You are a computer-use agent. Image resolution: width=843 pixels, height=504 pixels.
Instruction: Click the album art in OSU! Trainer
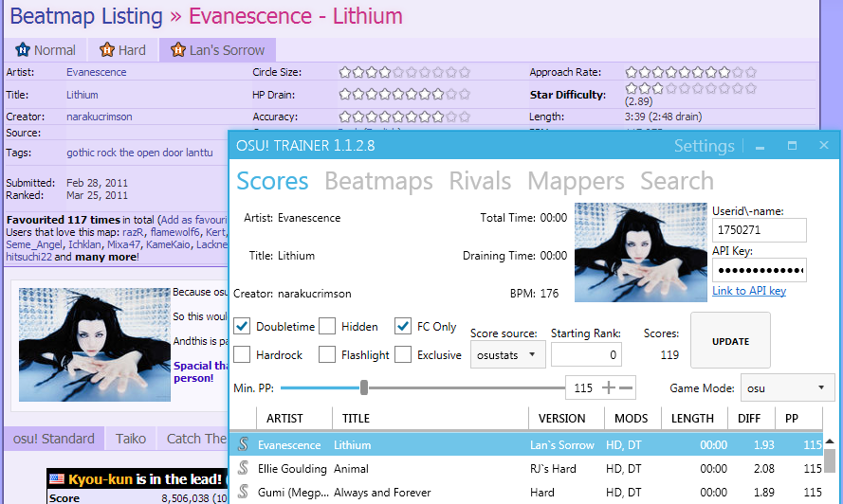click(x=641, y=252)
